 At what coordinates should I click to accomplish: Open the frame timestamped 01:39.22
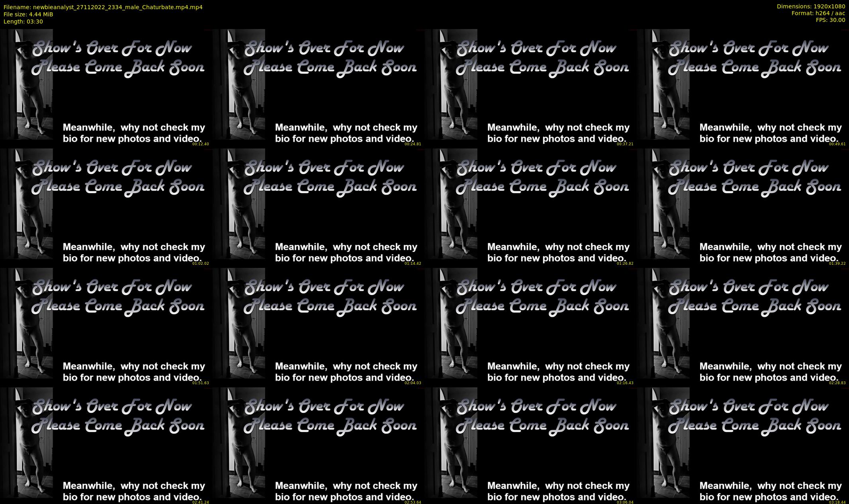coord(742,207)
